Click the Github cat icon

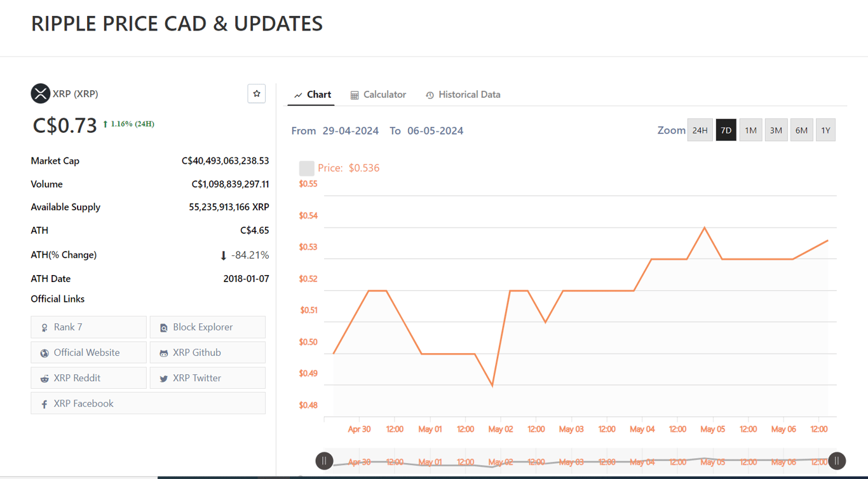click(163, 353)
